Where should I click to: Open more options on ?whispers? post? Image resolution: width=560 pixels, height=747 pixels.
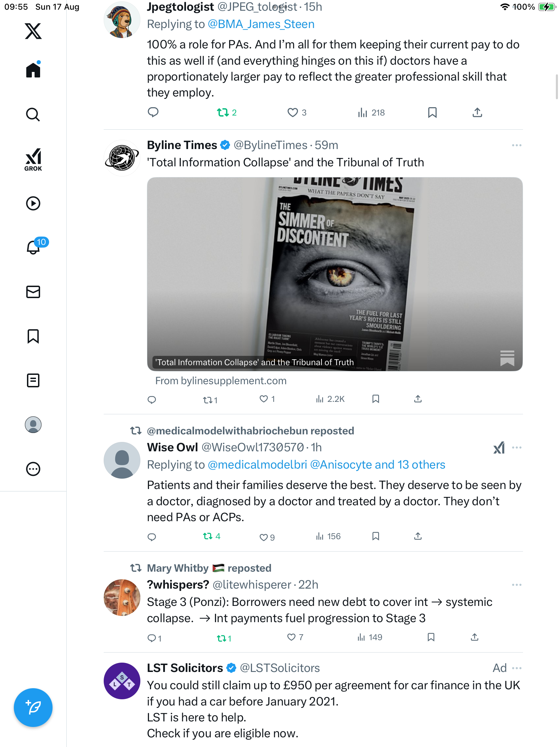point(516,585)
